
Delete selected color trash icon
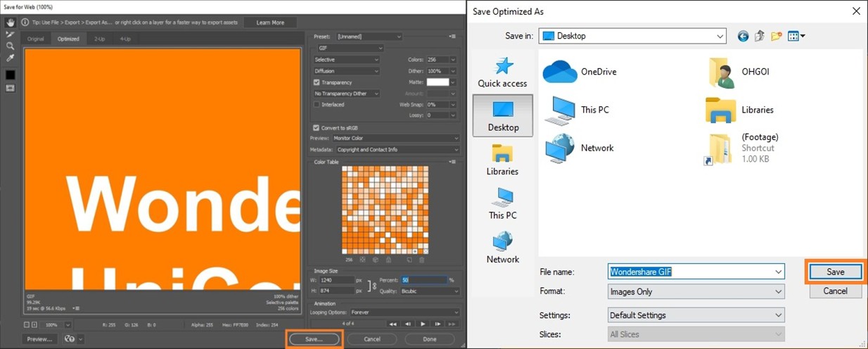pyautogui.click(x=421, y=260)
